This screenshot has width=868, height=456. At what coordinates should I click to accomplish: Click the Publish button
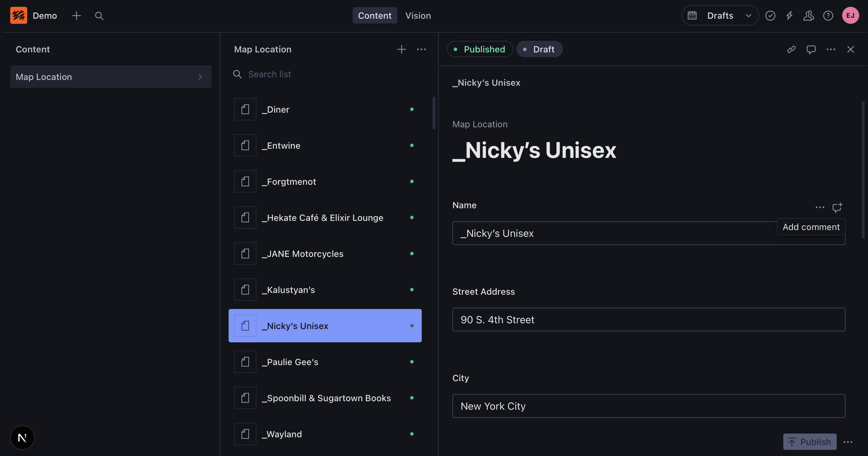[810, 442]
